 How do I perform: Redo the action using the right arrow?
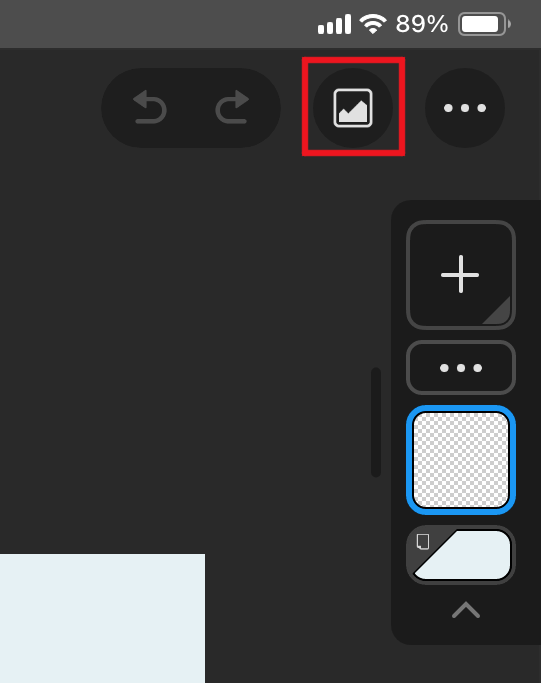pos(232,107)
